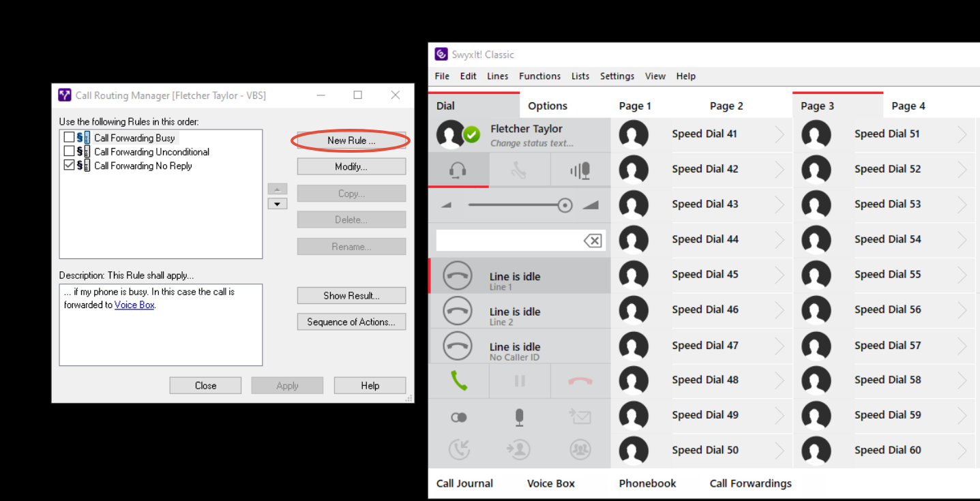
Task: Click the conference group icon
Action: [580, 449]
